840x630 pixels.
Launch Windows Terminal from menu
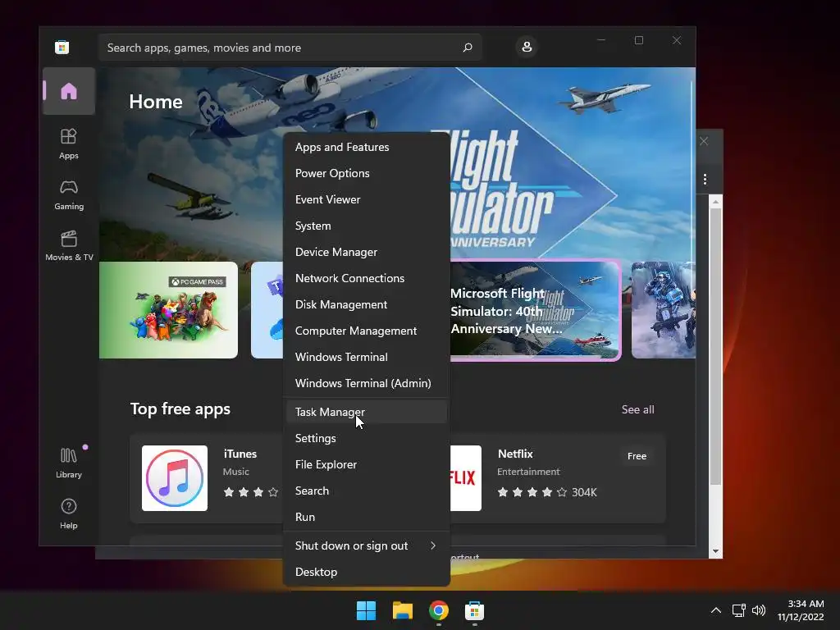click(367, 357)
